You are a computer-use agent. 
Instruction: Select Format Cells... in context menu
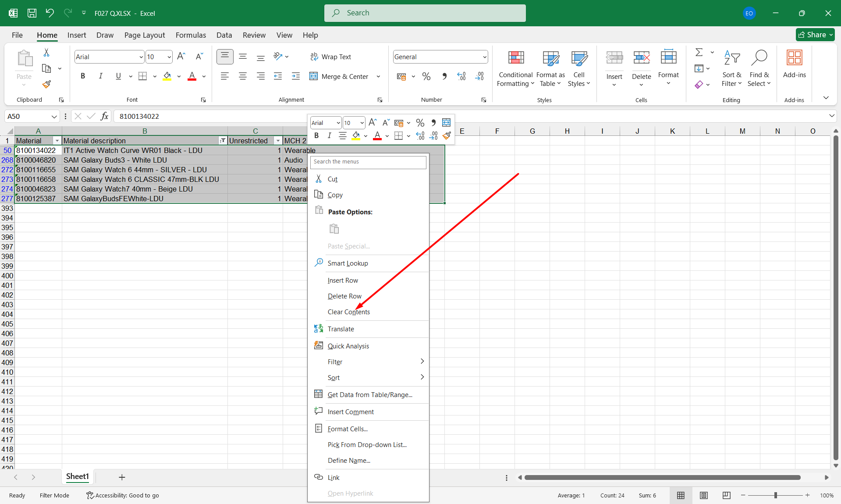click(x=348, y=429)
